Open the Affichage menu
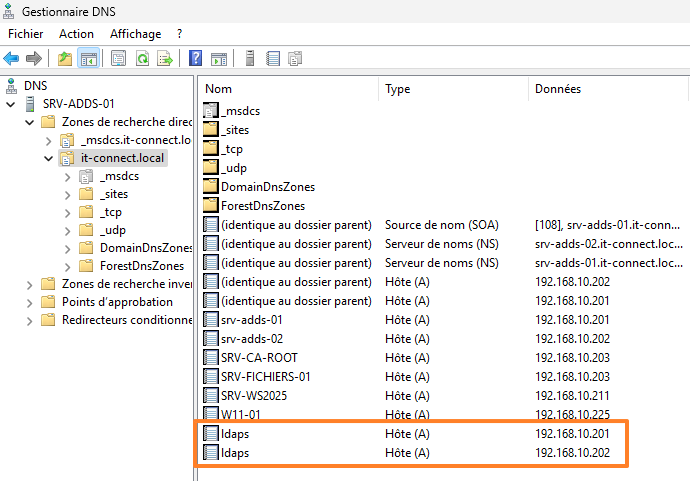Image resolution: width=690 pixels, height=481 pixels. pyautogui.click(x=135, y=34)
